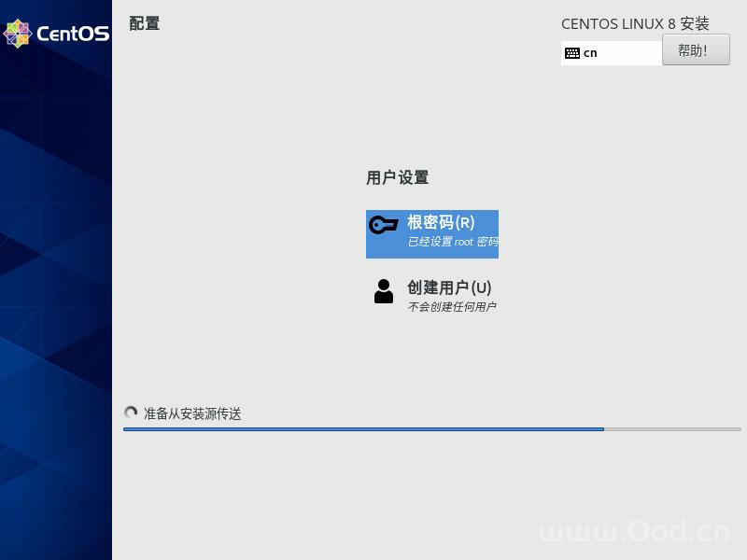Image resolution: width=747 pixels, height=560 pixels.
Task: Click the cn keyboard layout indicator
Action: pyautogui.click(x=590, y=53)
